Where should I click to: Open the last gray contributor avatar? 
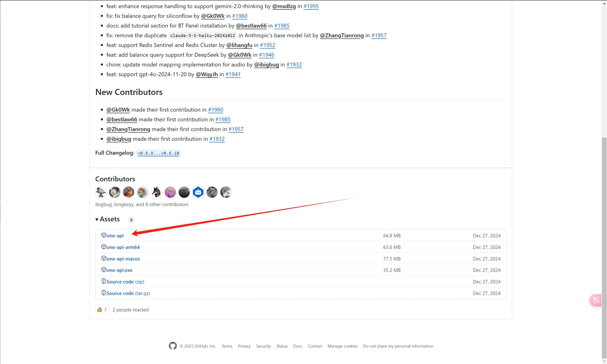[x=226, y=192]
